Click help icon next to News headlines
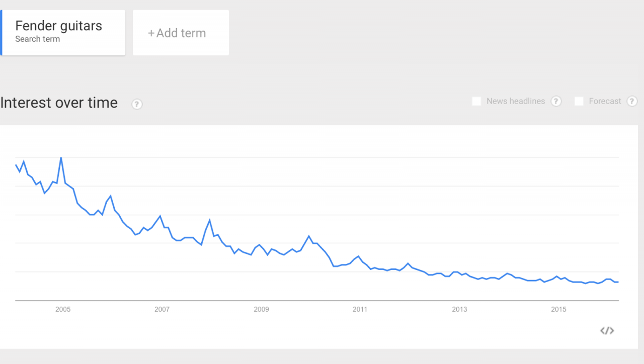Screen dimensions: 644x364 (556, 101)
